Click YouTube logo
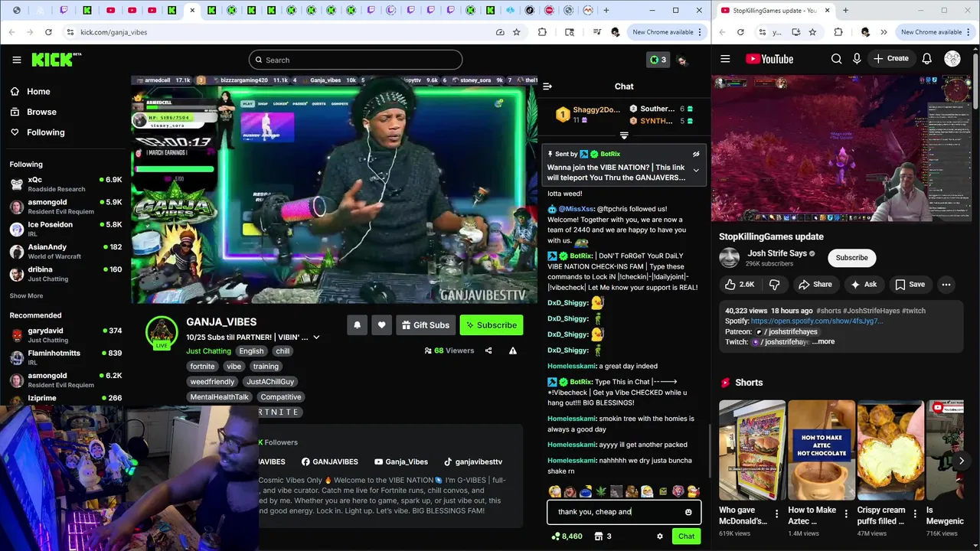 (769, 59)
